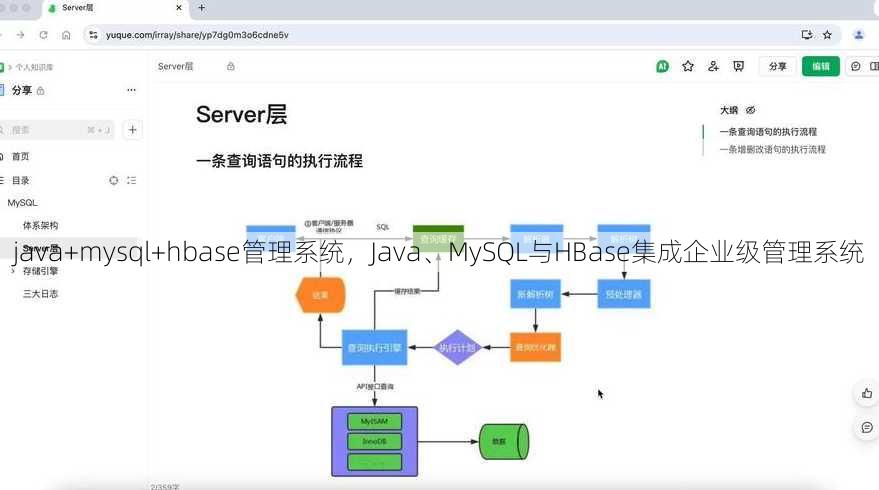The width and height of the screenshot is (879, 490).
Task: Go to 首页 in sidebar
Action: coord(20,156)
